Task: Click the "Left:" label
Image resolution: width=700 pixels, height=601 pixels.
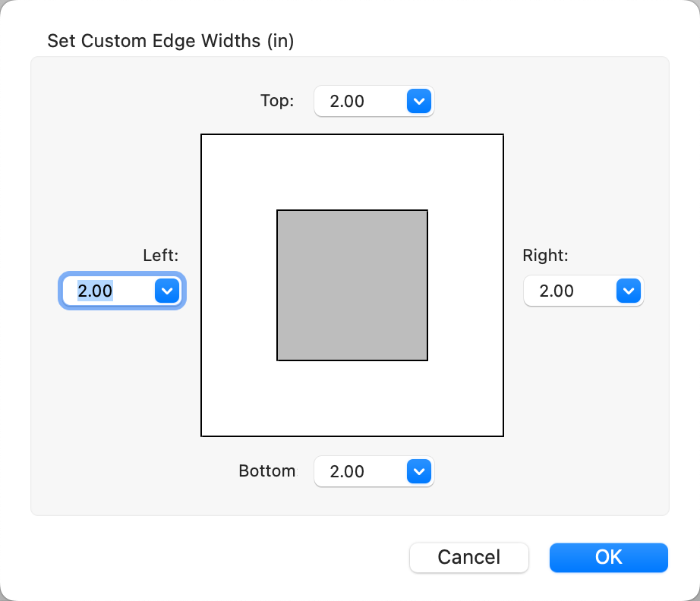Action: click(161, 255)
